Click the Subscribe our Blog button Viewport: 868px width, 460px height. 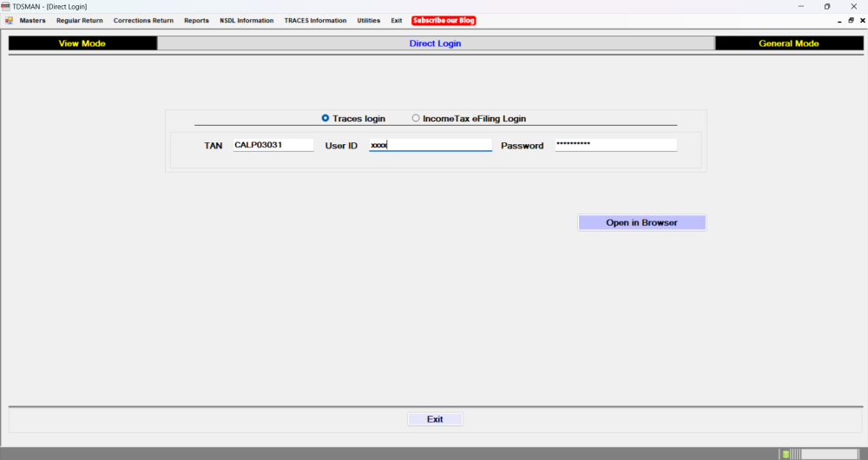pyautogui.click(x=444, y=21)
